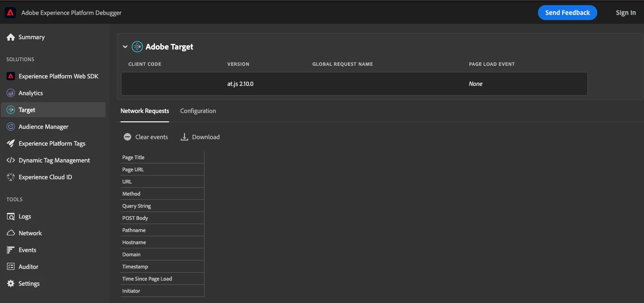Click the Audience Manager icon
The width and height of the screenshot is (644, 303).
(x=11, y=127)
